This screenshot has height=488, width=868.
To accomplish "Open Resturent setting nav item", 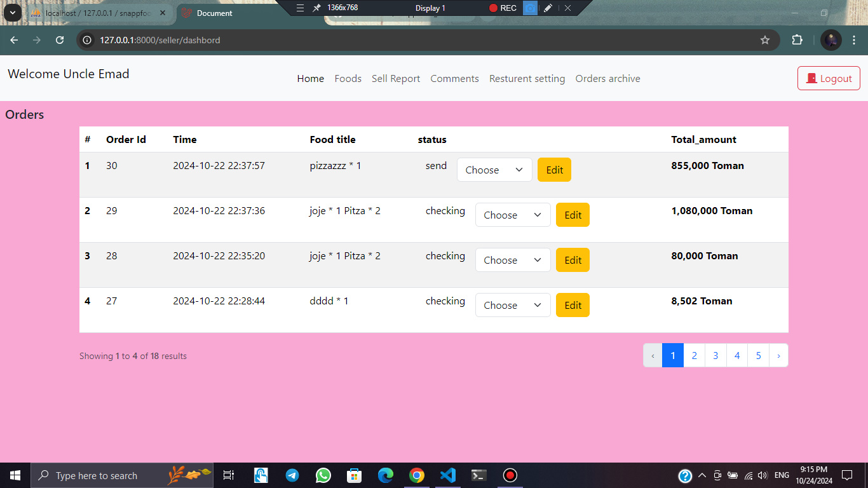I will [x=527, y=79].
